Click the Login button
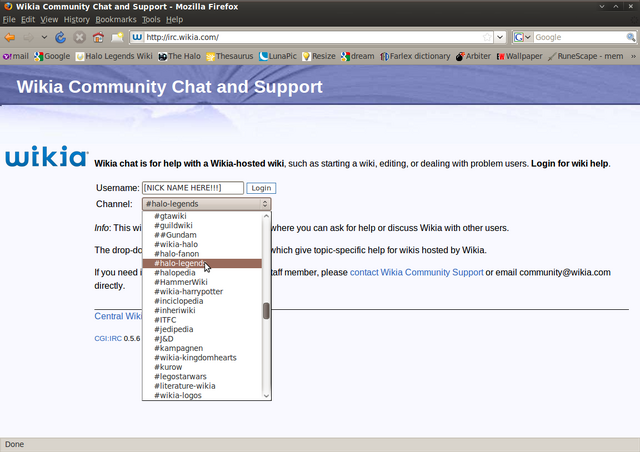The height and width of the screenshot is (452, 640). pyautogui.click(x=261, y=188)
